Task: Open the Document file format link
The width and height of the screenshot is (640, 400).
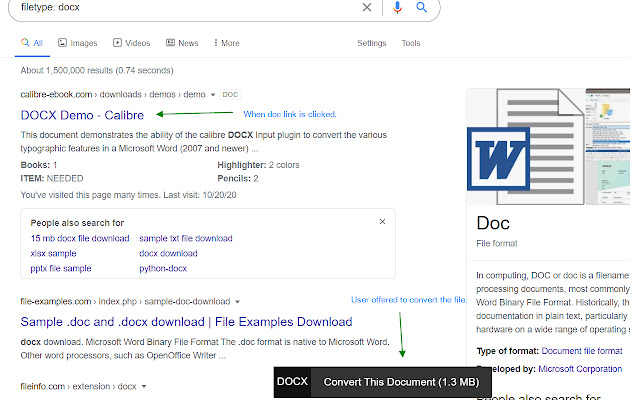Action: pyautogui.click(x=582, y=351)
